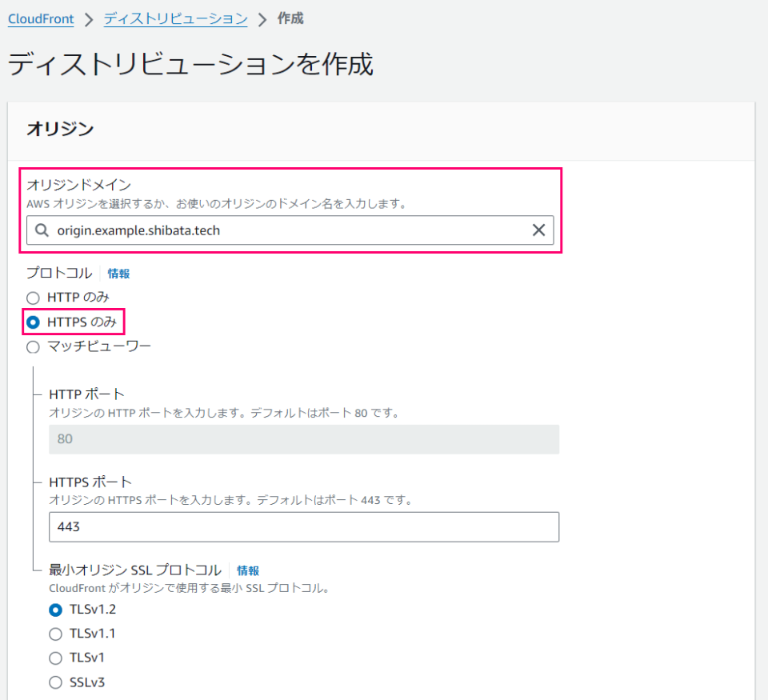The width and height of the screenshot is (768, 700).
Task: Click the search magnifier in origin domain field
Action: 41,230
